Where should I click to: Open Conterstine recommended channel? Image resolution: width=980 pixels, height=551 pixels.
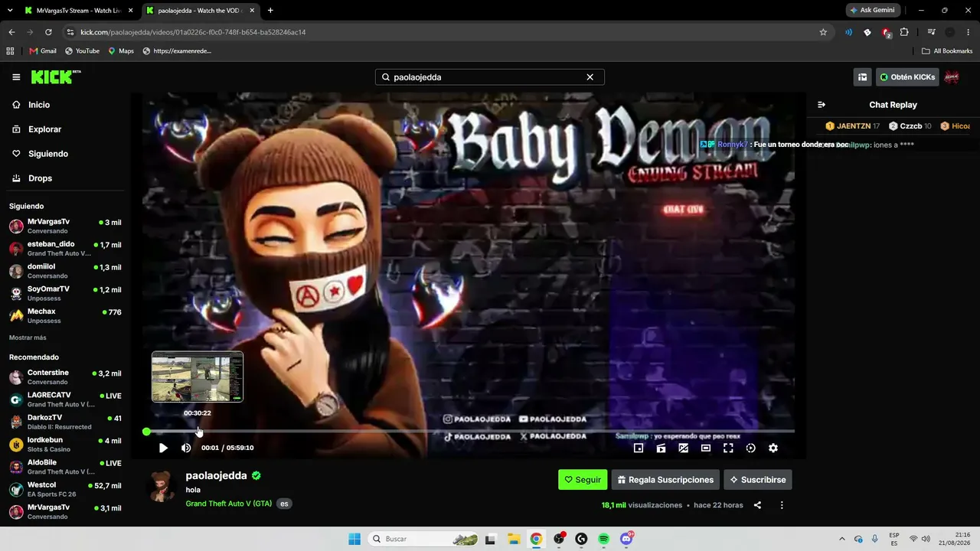[x=65, y=377]
